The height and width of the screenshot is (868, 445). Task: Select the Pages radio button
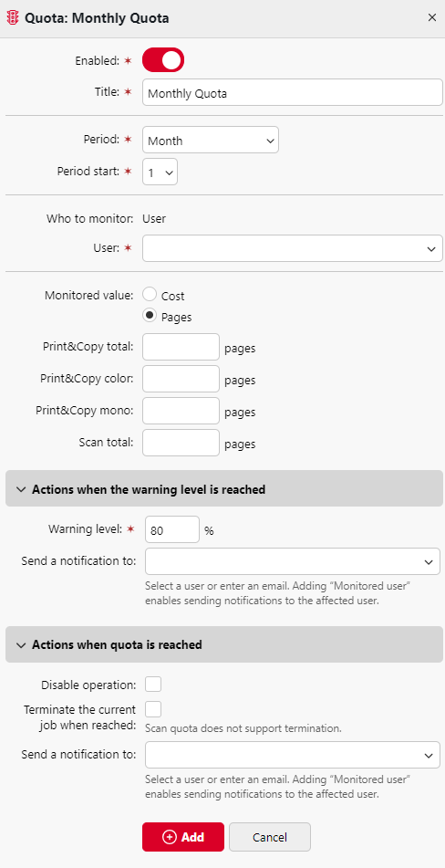(150, 315)
